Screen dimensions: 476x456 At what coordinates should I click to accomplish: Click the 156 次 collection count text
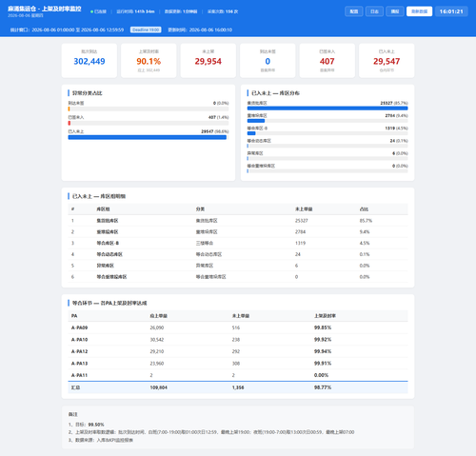231,11
